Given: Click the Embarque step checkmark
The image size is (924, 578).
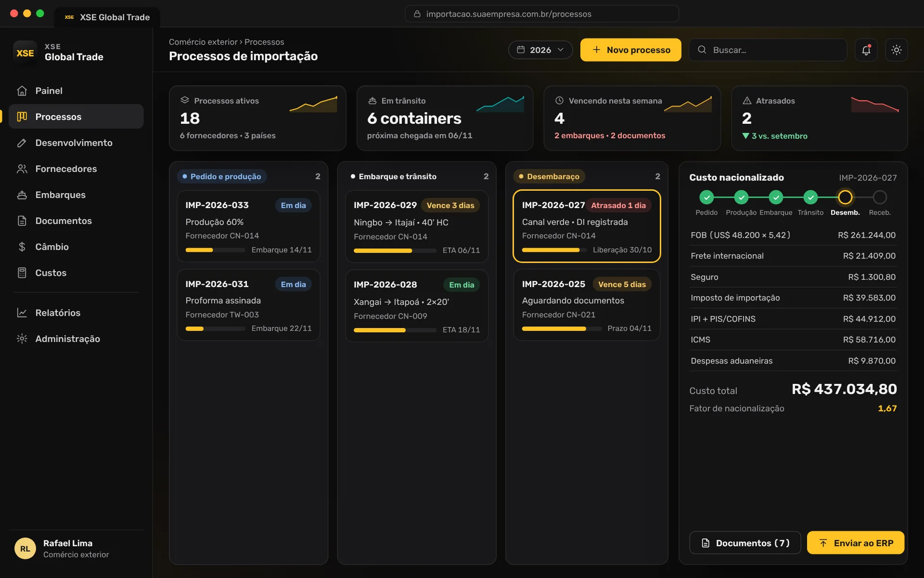Looking at the screenshot, I should (x=776, y=197).
